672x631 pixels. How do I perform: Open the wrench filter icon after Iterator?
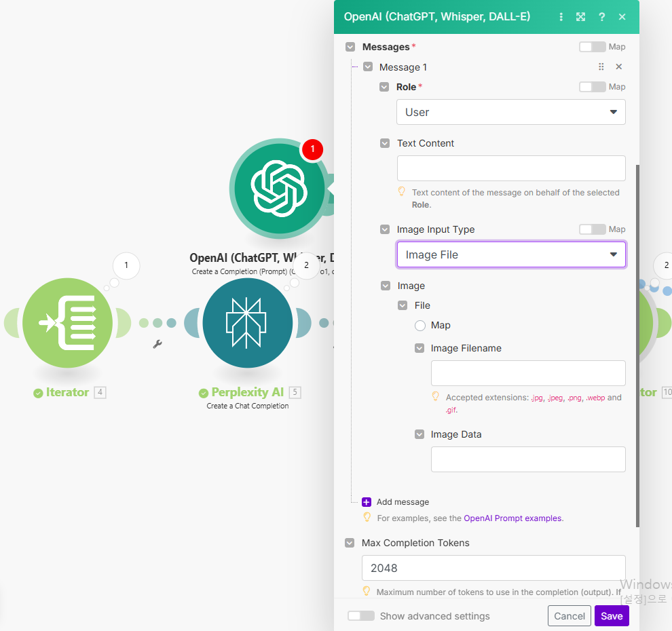(157, 344)
